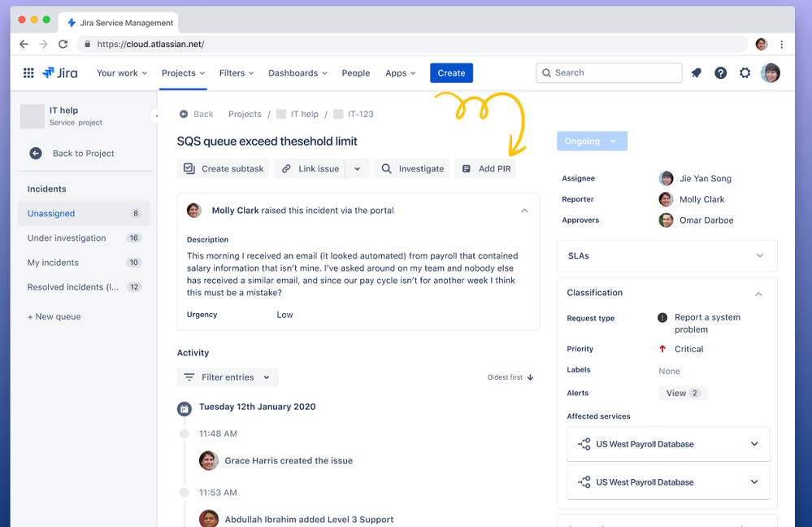Viewport: 812px width, 527px height.
Task: Open the Unassigned queue
Action: 84,214
